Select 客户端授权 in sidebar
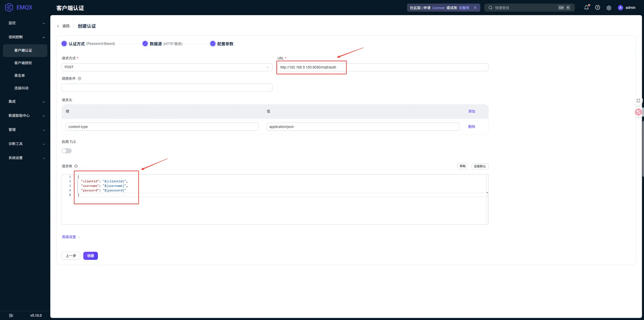The width and height of the screenshot is (644, 320). [x=23, y=63]
